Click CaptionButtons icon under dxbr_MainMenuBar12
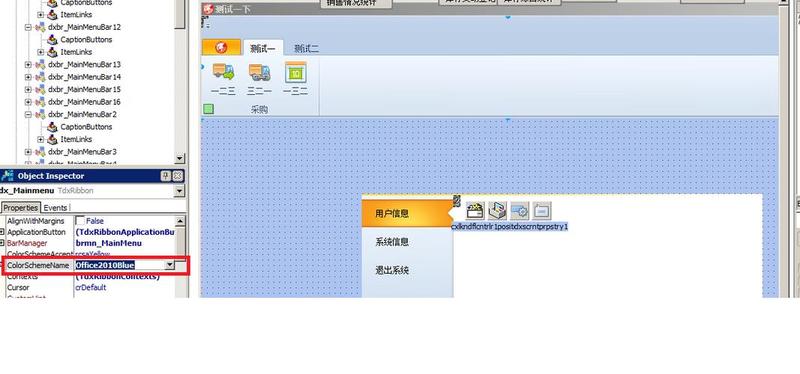Screen dimensions: 800x374 (53, 39)
